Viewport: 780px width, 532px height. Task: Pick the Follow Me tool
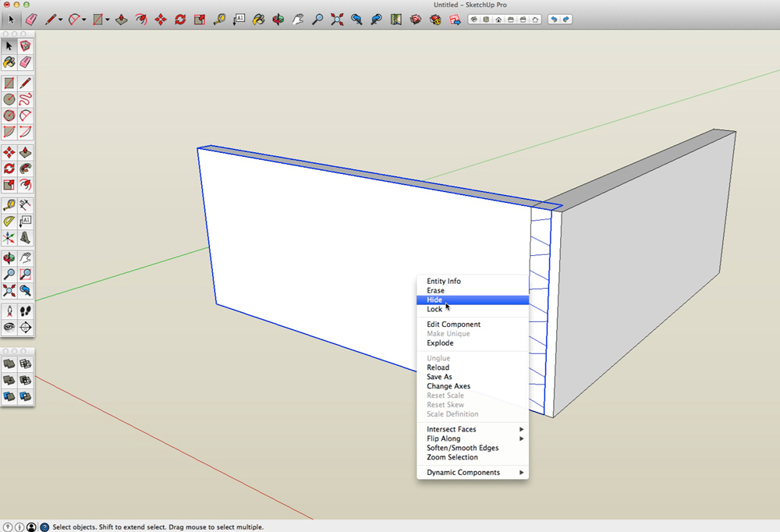(x=26, y=168)
